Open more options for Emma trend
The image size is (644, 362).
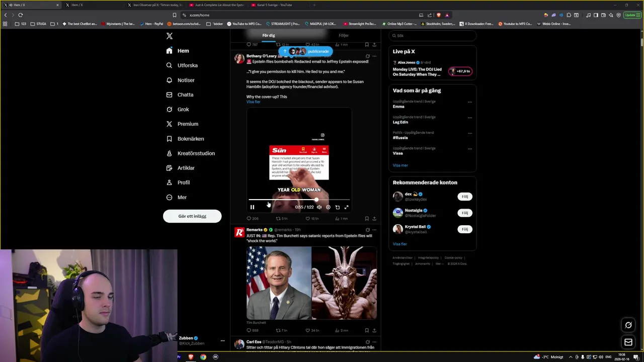click(470, 102)
